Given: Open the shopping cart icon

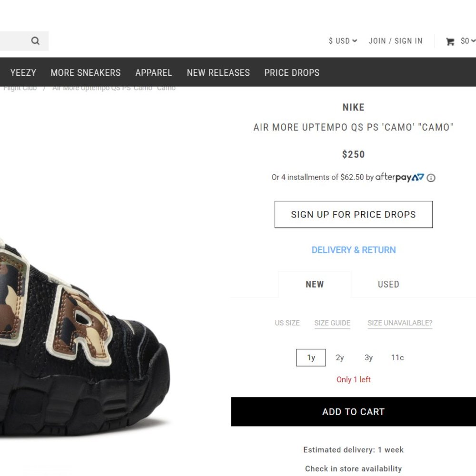Looking at the screenshot, I should pos(449,41).
